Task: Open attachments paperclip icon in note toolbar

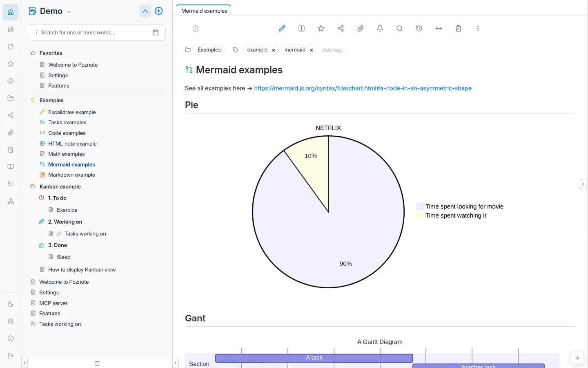Action: click(360, 29)
